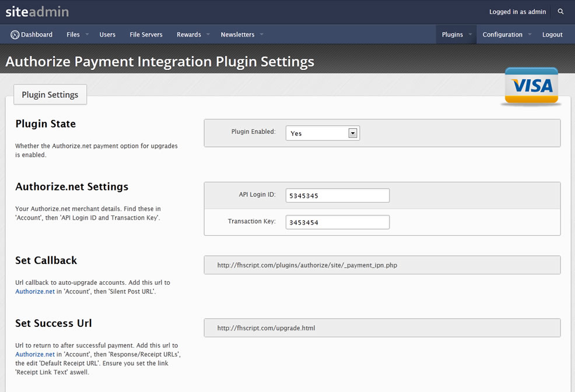Click the Set Success Url heading
The width and height of the screenshot is (575, 392).
(54, 323)
